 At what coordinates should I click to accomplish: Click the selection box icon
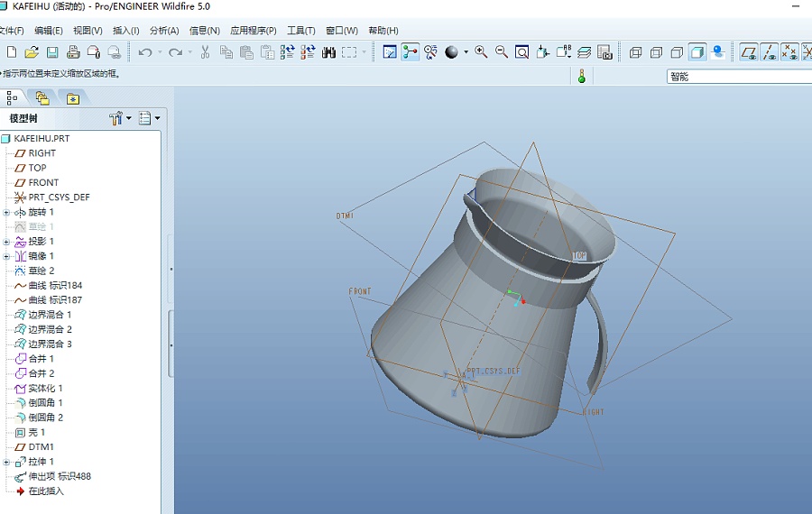349,52
